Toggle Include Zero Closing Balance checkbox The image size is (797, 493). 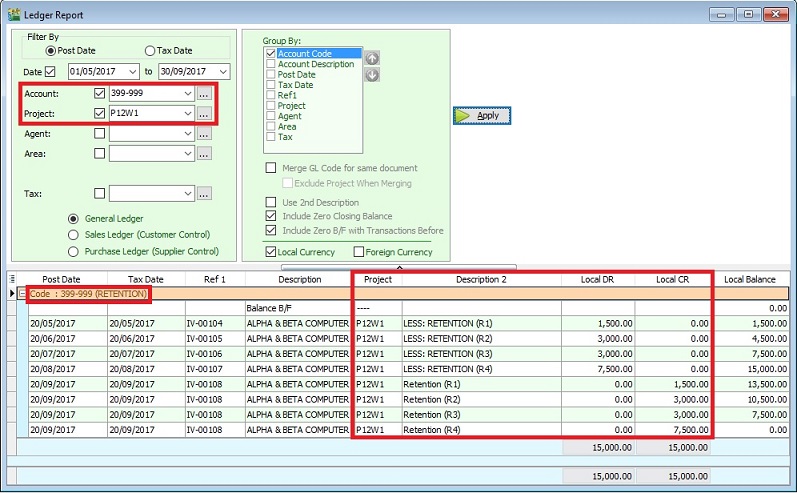[x=271, y=216]
